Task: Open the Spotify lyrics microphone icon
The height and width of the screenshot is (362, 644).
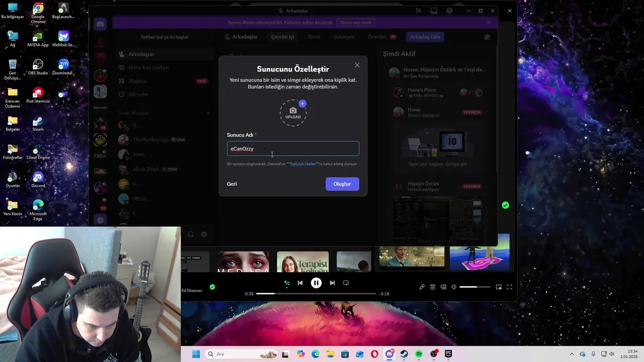Action: pyautogui.click(x=422, y=287)
